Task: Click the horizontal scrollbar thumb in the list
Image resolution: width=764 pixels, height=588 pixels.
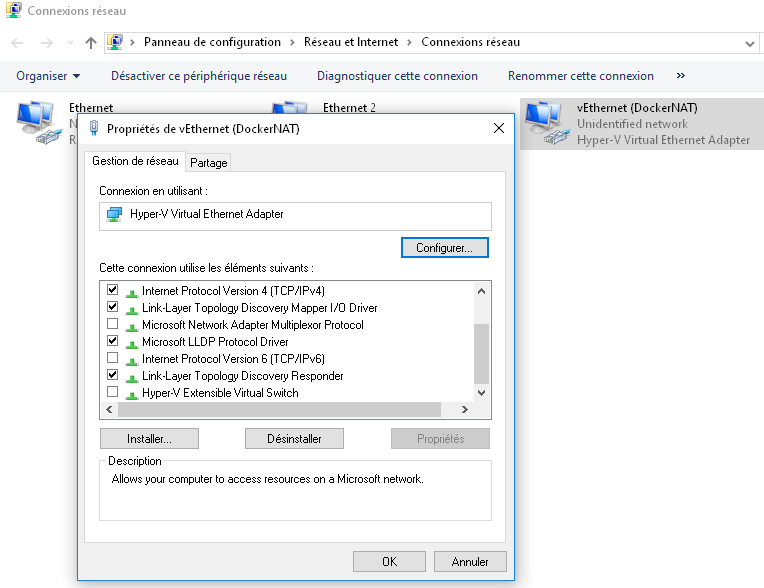Action: [x=279, y=410]
